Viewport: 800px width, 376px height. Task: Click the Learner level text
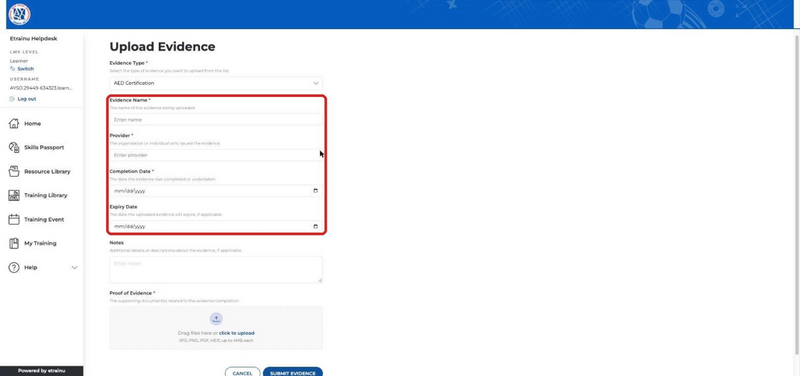[19, 61]
